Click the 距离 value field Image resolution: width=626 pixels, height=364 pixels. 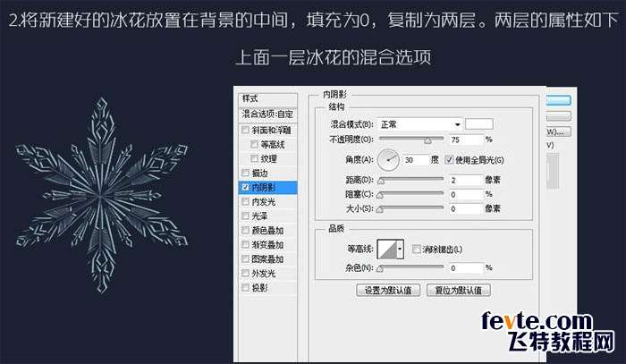coord(466,180)
